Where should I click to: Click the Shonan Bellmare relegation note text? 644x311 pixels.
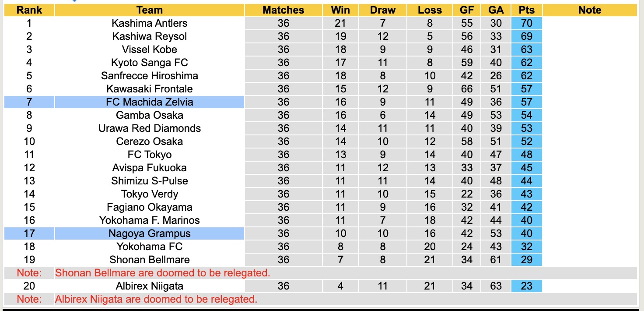(162, 273)
